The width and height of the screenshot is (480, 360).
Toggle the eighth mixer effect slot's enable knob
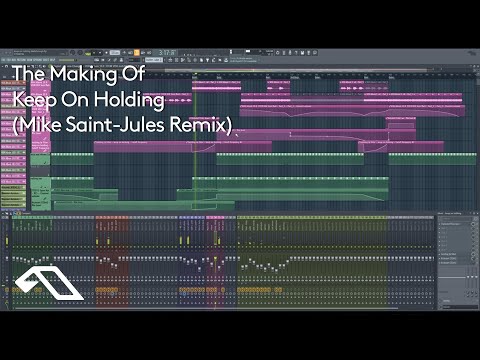pos(473,254)
